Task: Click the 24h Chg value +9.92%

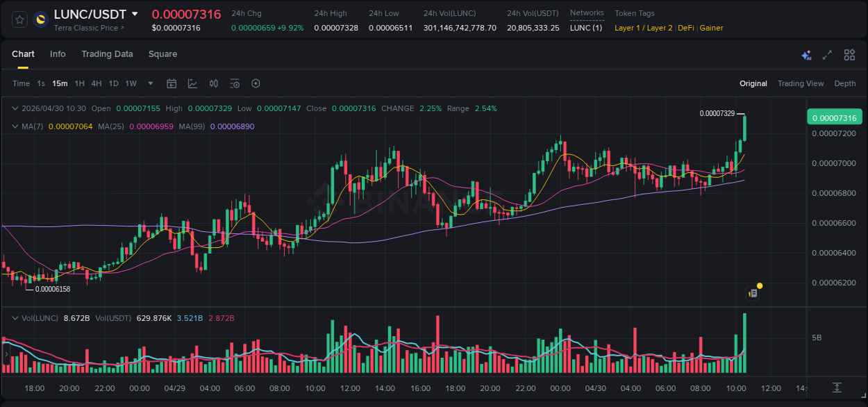Action: (291, 28)
